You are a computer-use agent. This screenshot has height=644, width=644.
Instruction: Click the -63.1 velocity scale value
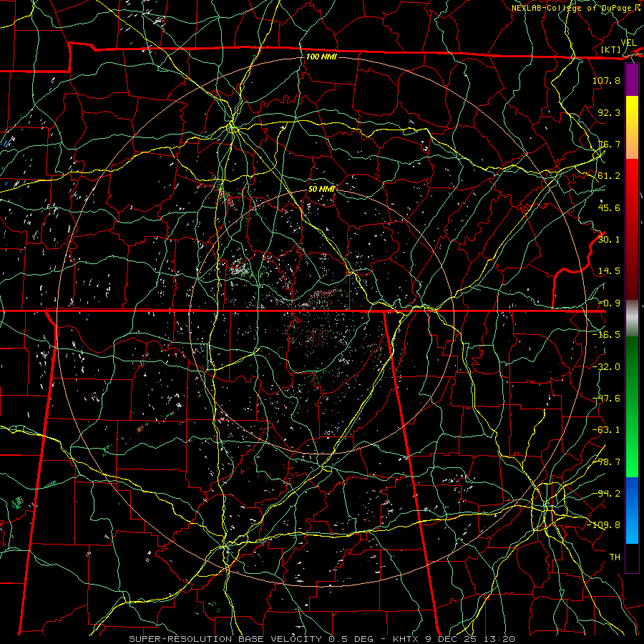click(606, 430)
